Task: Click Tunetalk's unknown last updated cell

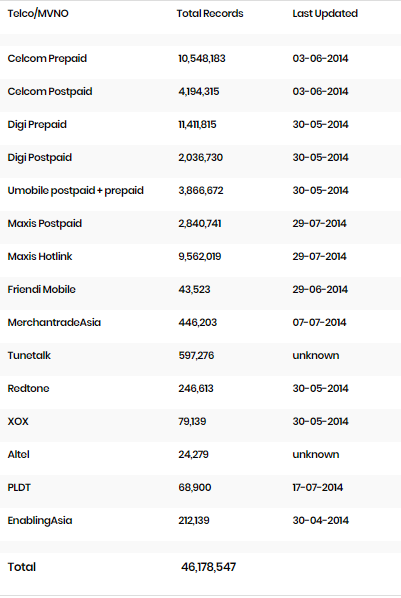Action: pyautogui.click(x=316, y=355)
